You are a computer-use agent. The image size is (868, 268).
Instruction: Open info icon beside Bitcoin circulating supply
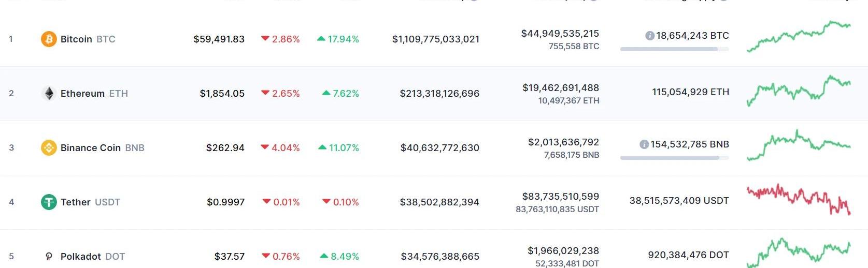(x=649, y=36)
